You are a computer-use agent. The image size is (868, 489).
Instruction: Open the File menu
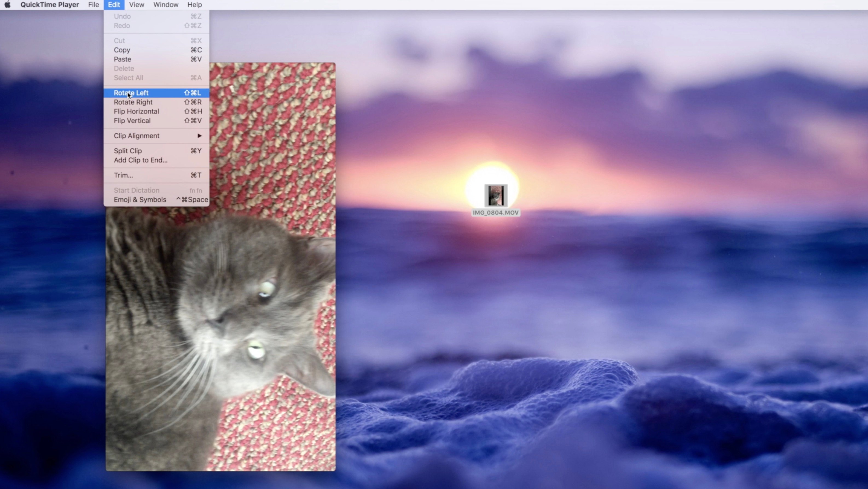click(93, 5)
